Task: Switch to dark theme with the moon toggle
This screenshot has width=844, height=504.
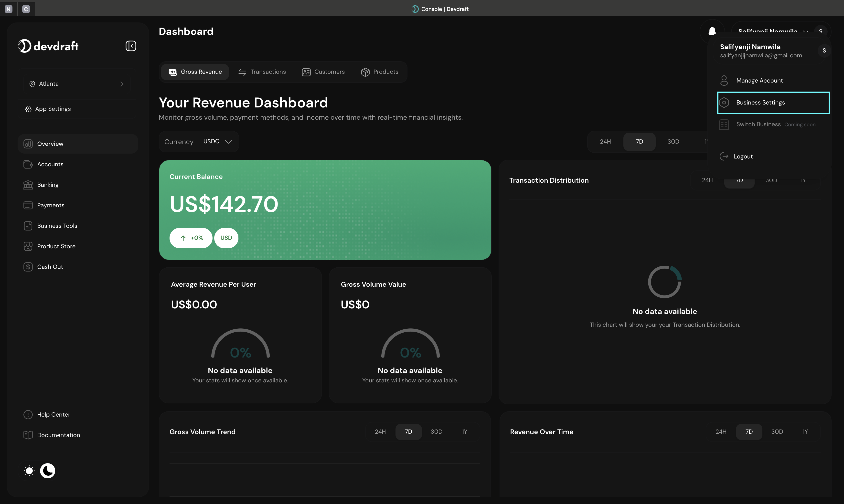Action: tap(48, 471)
